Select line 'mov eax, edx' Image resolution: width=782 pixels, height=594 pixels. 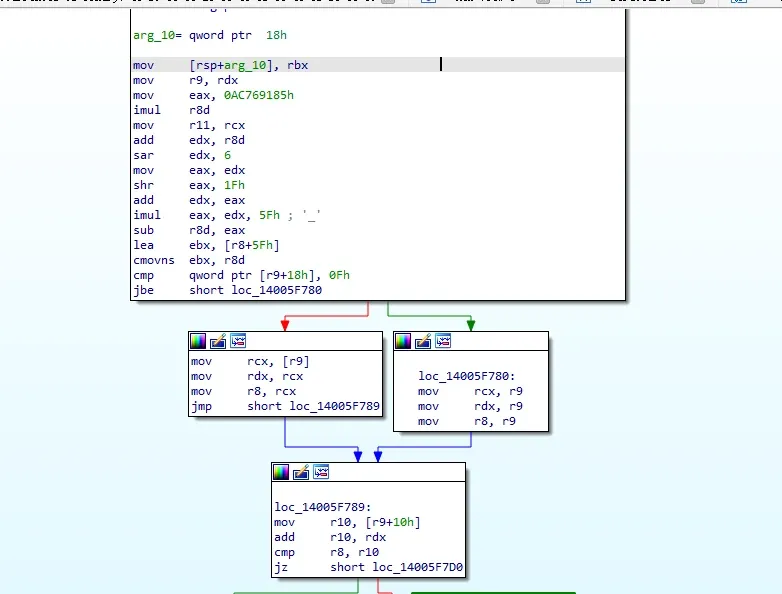click(x=189, y=170)
